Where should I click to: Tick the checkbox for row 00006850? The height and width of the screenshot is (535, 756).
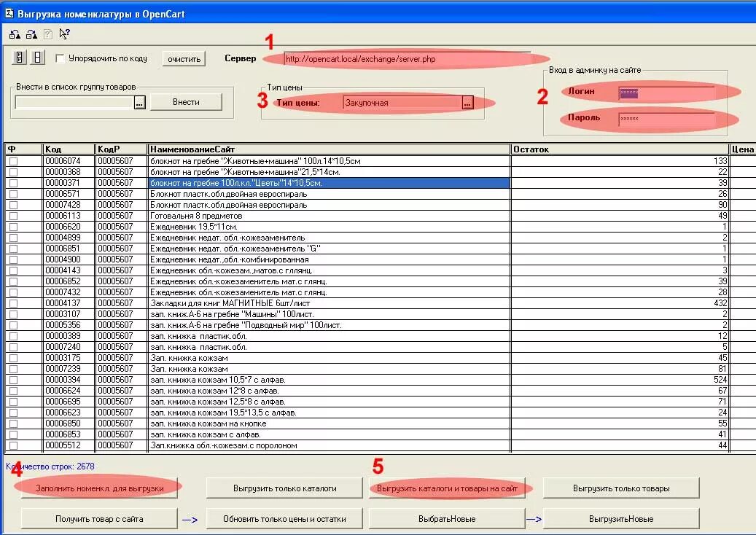[x=14, y=423]
